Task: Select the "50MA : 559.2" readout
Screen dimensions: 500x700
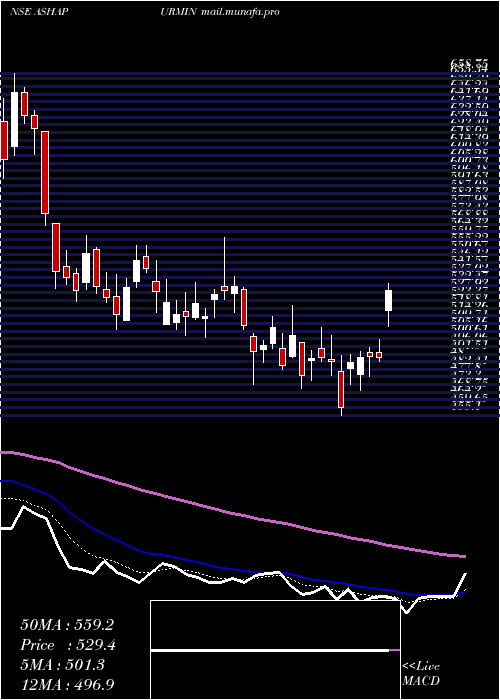Action: (67, 625)
